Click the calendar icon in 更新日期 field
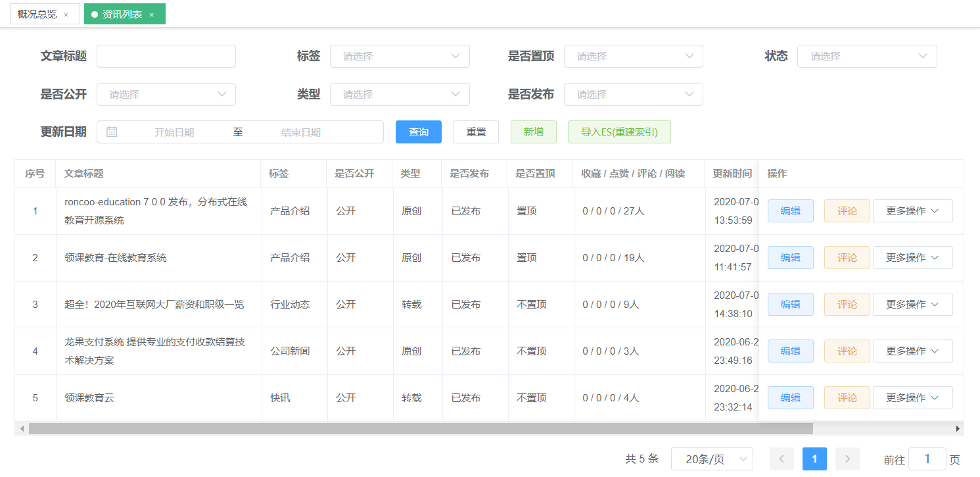This screenshot has width=980, height=477. [112, 132]
